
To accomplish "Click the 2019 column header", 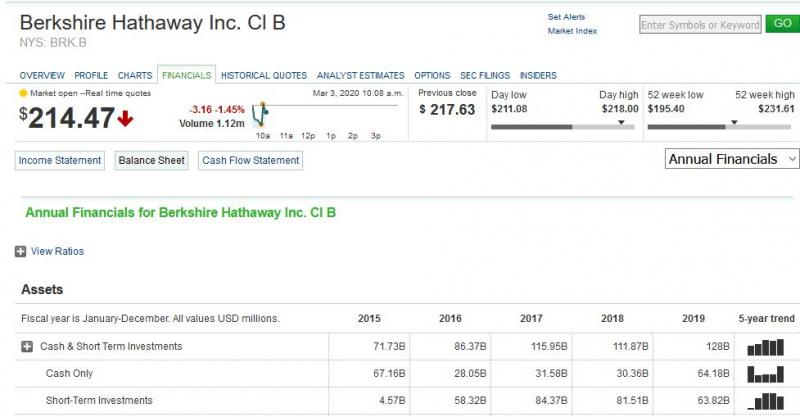I will click(x=693, y=318).
